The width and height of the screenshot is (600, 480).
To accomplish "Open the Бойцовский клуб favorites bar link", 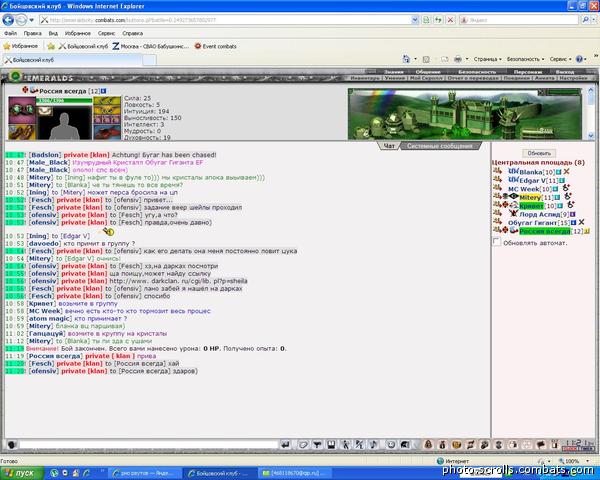I will pos(83,46).
